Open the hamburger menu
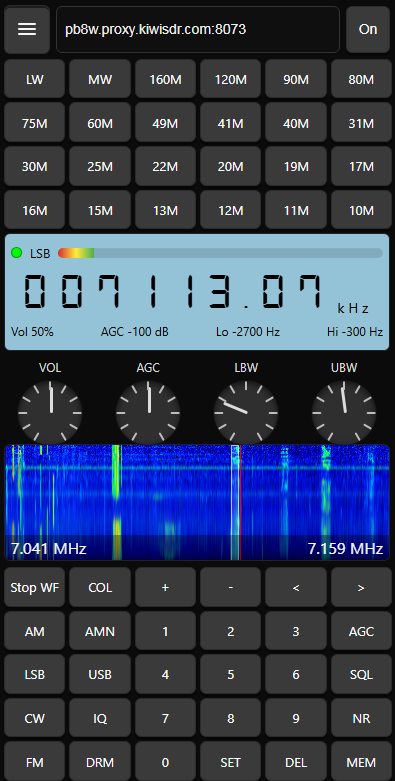 27,29
